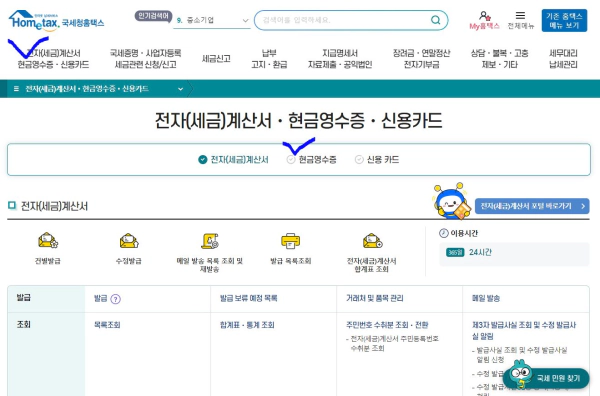The width and height of the screenshot is (600, 396).
Task: Click 전자(세금)계산서 합계표 조회 icon
Action: click(372, 241)
